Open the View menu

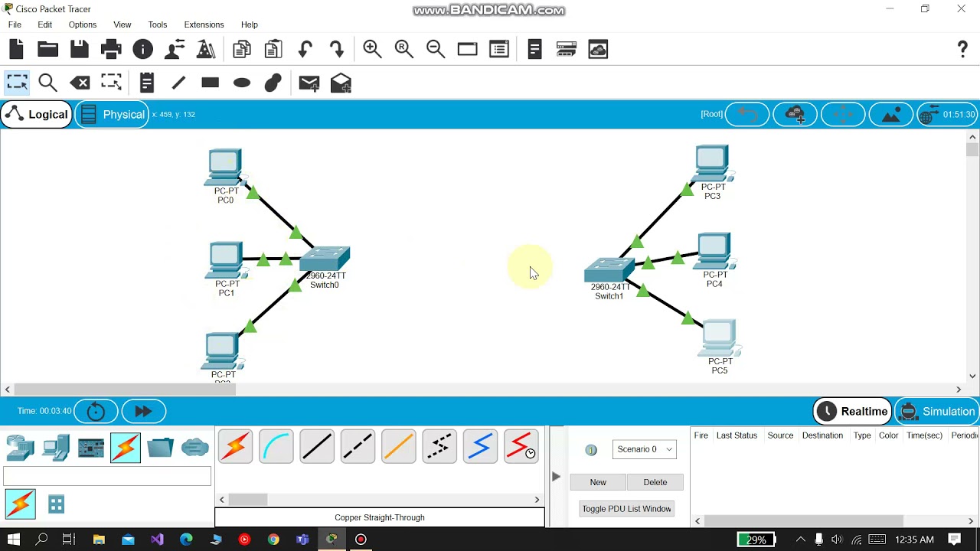[x=122, y=24]
